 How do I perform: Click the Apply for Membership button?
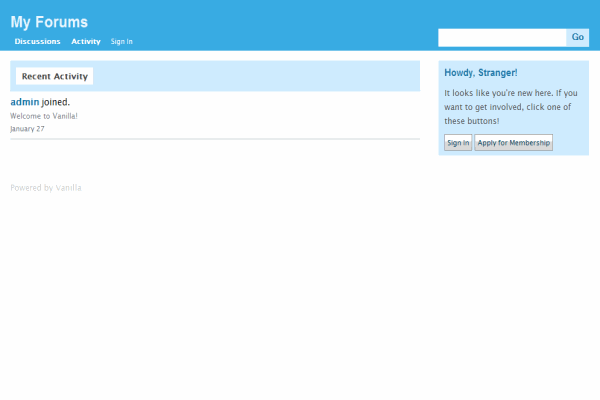513,143
